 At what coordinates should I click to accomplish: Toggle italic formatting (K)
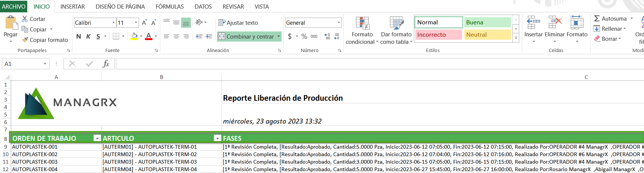pos(88,36)
